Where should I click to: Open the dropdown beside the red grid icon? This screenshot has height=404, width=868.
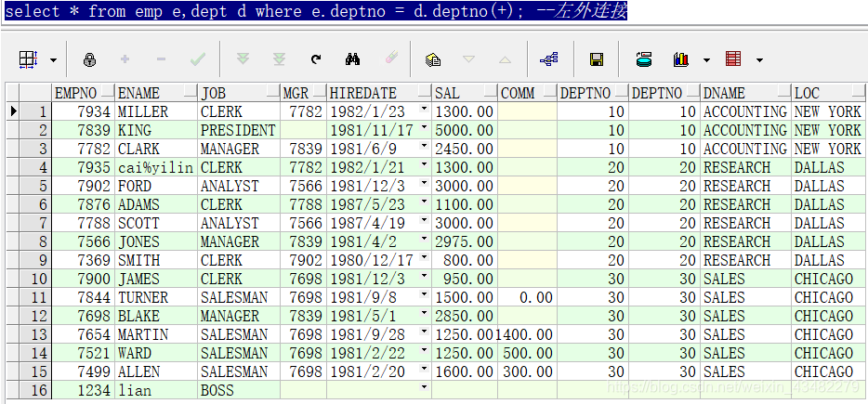tap(759, 59)
